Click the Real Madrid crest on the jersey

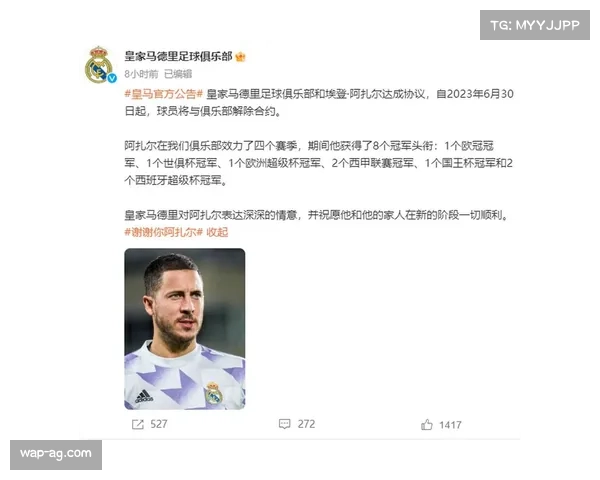[214, 393]
